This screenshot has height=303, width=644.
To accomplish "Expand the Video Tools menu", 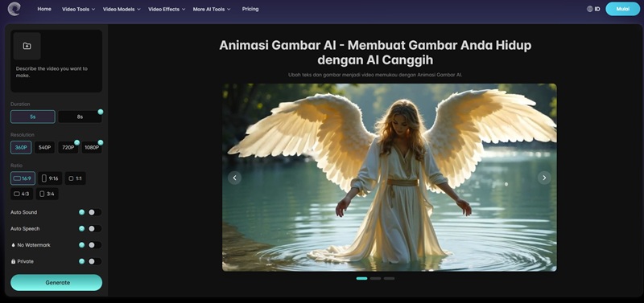I will (x=78, y=9).
